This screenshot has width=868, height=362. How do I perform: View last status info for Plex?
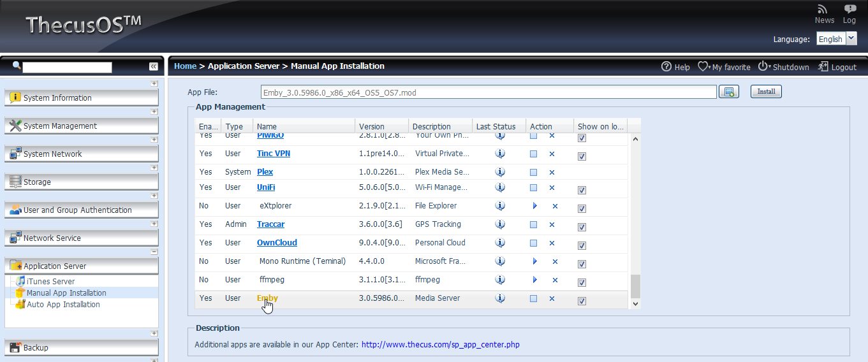click(500, 172)
